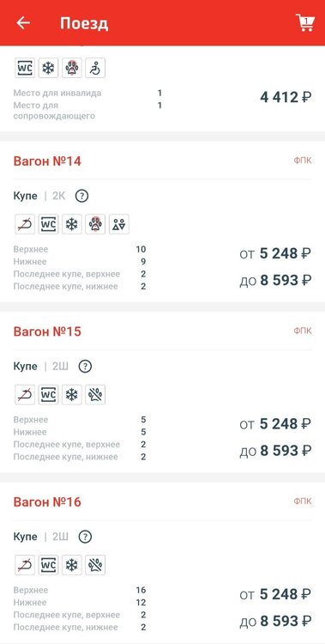Select Вагон №15 heading
Viewport: 325px width, 644px height.
coord(47,331)
